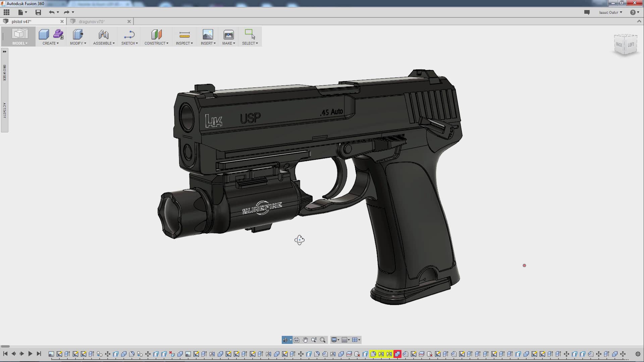This screenshot has width=644, height=362.
Task: Open the comments speech-bubble panel
Action: tap(587, 12)
